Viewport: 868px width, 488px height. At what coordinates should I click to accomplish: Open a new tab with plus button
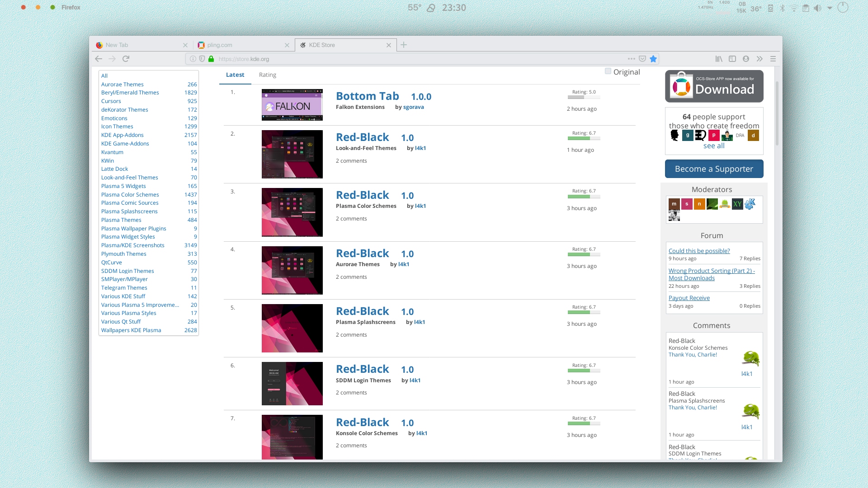pyautogui.click(x=404, y=45)
